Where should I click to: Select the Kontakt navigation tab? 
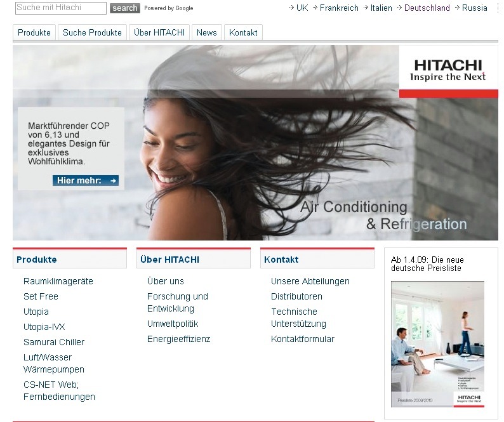pos(243,32)
